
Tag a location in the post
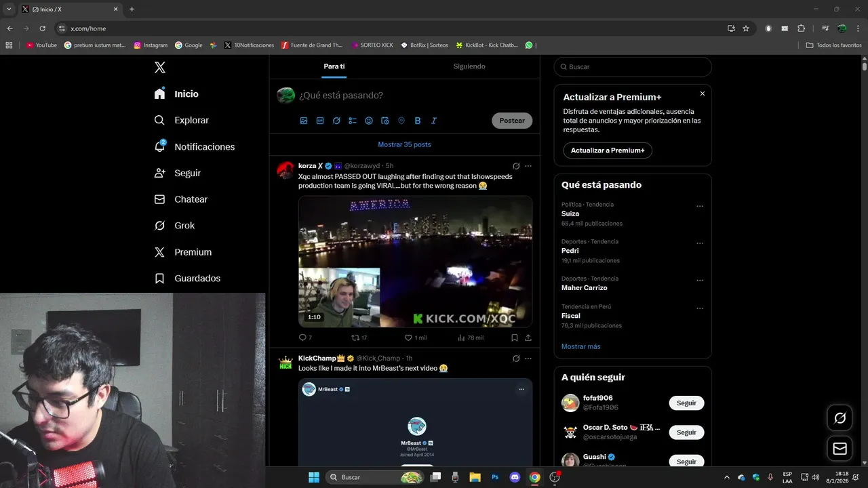tap(401, 121)
